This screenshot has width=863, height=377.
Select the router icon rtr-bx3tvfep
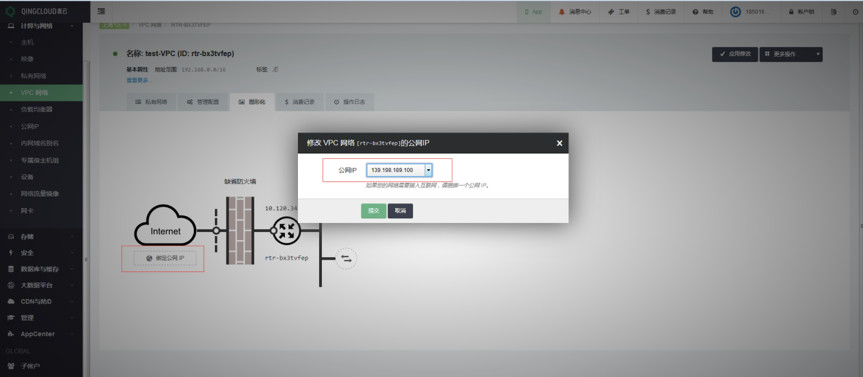point(286,231)
